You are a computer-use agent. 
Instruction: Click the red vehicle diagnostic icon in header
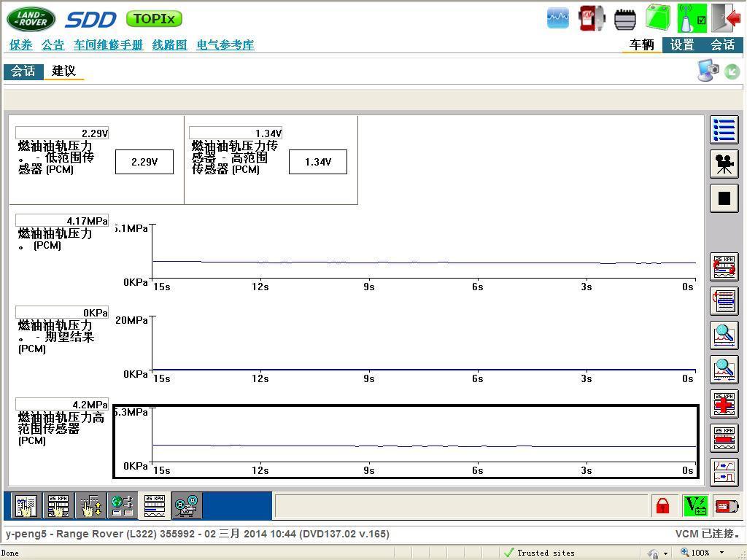point(592,18)
